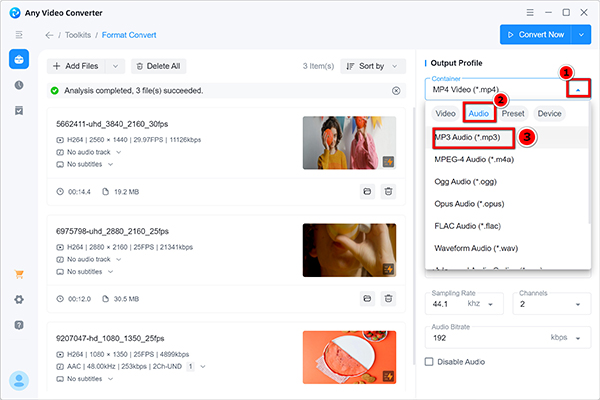The width and height of the screenshot is (600, 400).
Task: Click thumbnail of two people with oranges
Action: coord(349,143)
